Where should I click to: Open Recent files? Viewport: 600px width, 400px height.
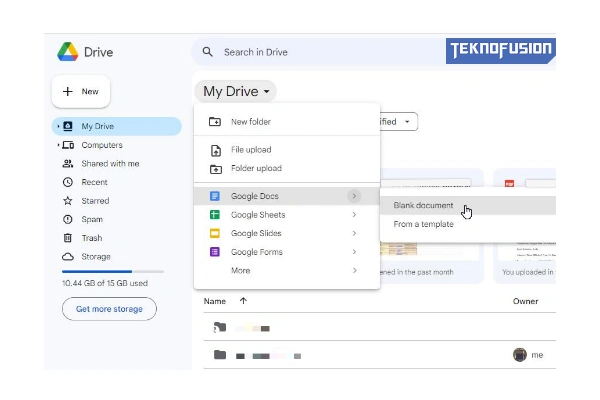(x=94, y=182)
